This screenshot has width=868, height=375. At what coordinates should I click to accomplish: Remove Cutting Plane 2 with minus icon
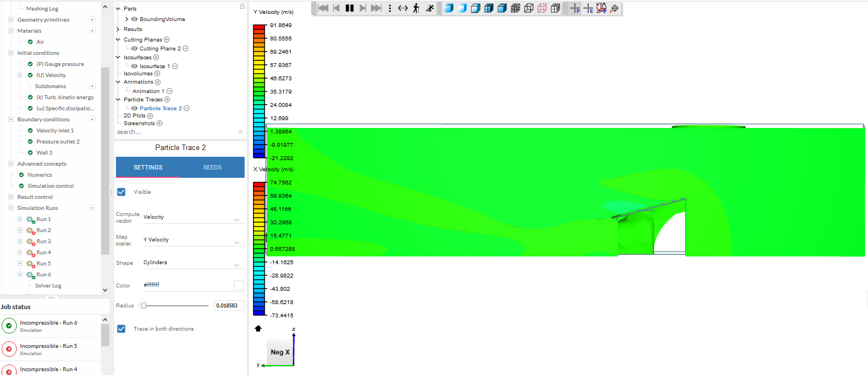(185, 49)
